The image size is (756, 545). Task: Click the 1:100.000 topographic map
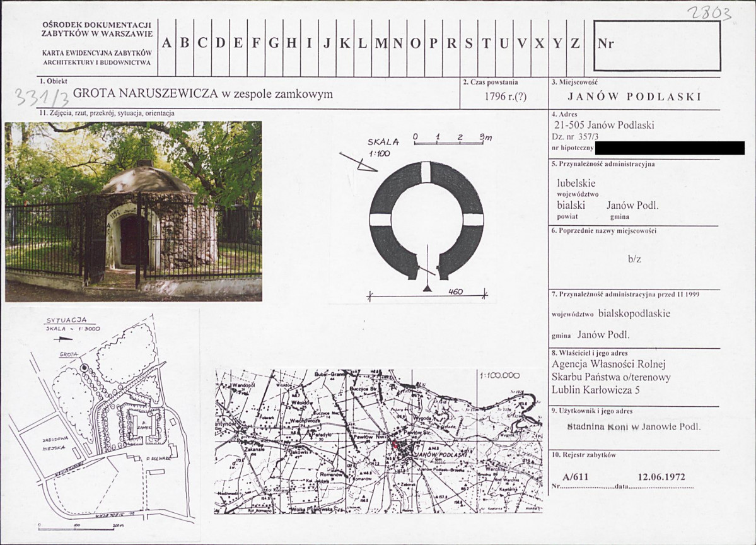point(378,442)
